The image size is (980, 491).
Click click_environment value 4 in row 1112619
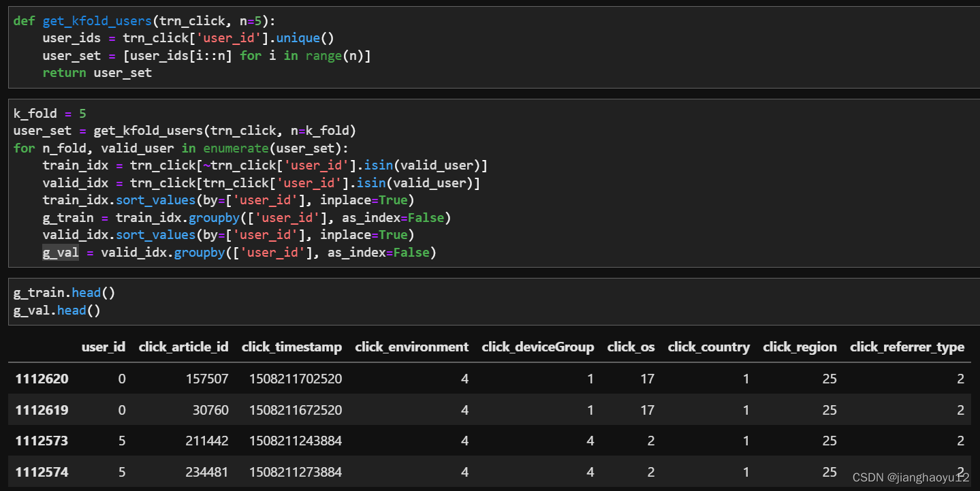pyautogui.click(x=464, y=411)
